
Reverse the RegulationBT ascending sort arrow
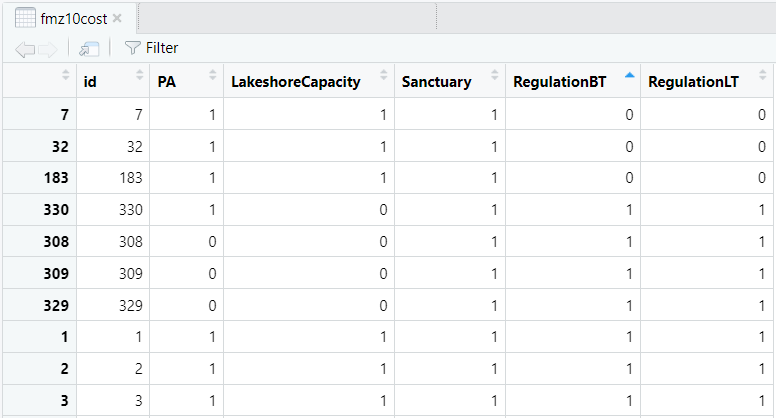(x=630, y=75)
